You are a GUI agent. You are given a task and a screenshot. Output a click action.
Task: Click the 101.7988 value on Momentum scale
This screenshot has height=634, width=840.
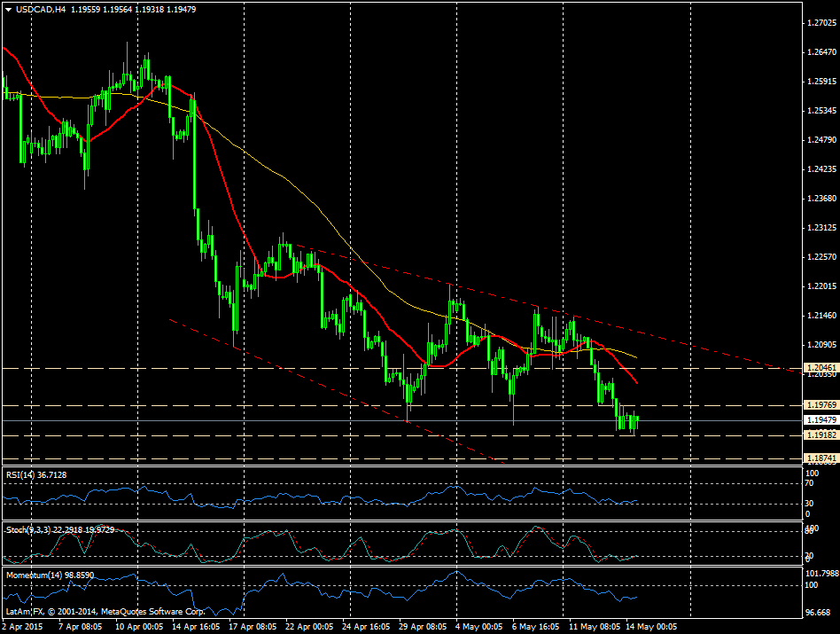coord(821,574)
